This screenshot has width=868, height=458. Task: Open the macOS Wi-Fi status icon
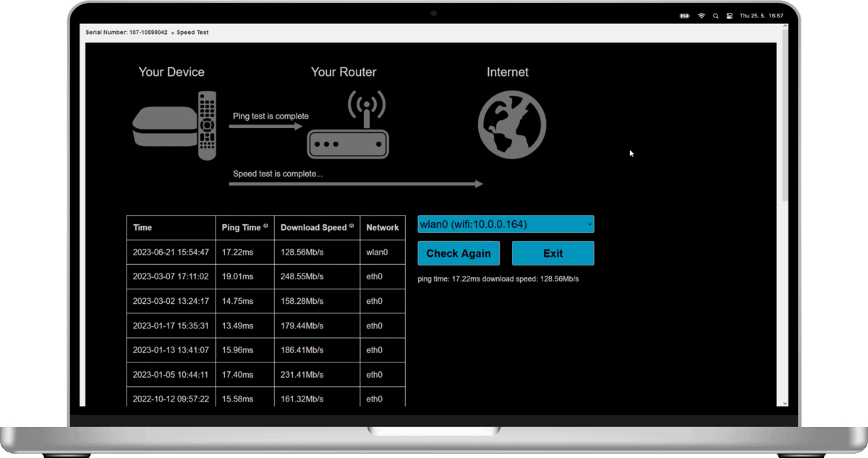point(701,15)
